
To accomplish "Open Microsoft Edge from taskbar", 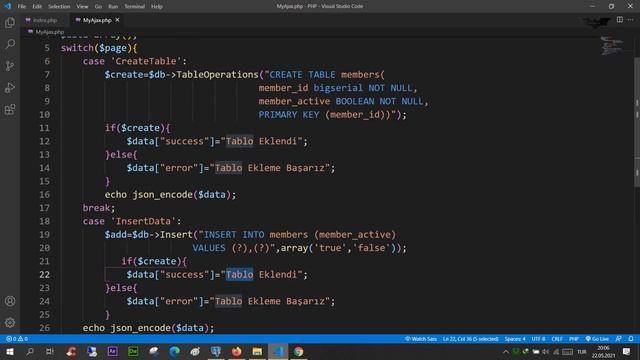I will pos(174,351).
